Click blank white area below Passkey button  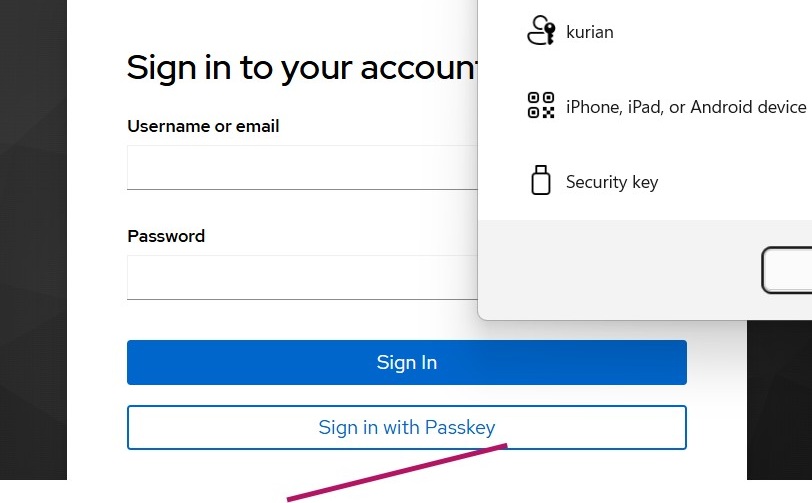600,470
